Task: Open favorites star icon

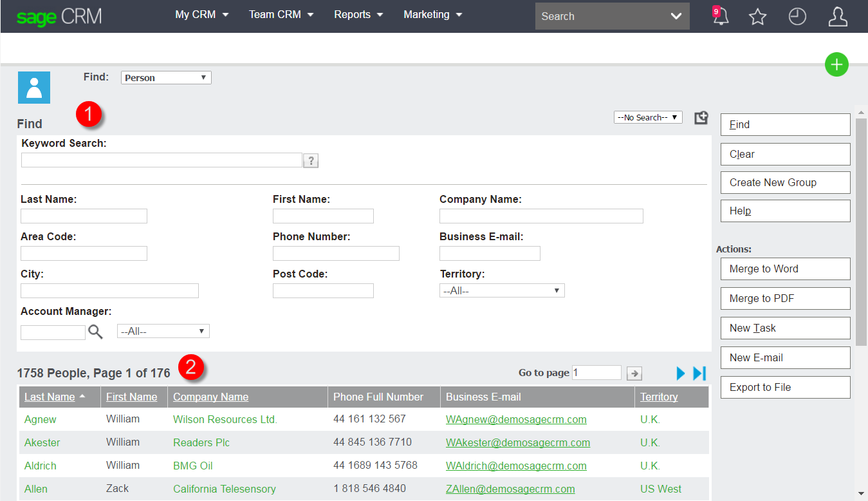Action: pyautogui.click(x=758, y=17)
